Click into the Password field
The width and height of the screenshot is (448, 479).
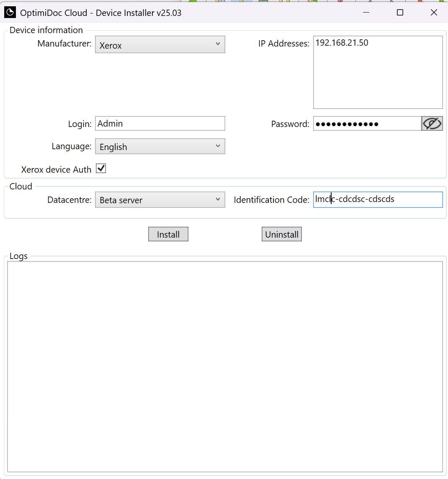point(368,124)
